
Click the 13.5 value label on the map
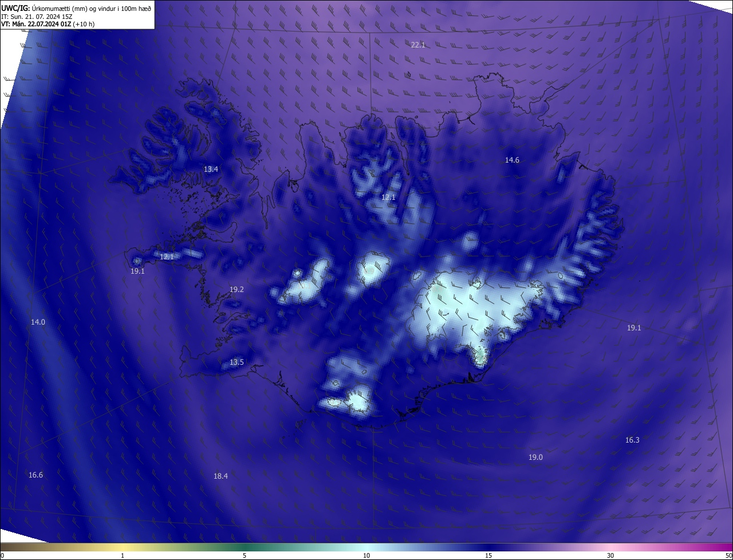coord(237,362)
